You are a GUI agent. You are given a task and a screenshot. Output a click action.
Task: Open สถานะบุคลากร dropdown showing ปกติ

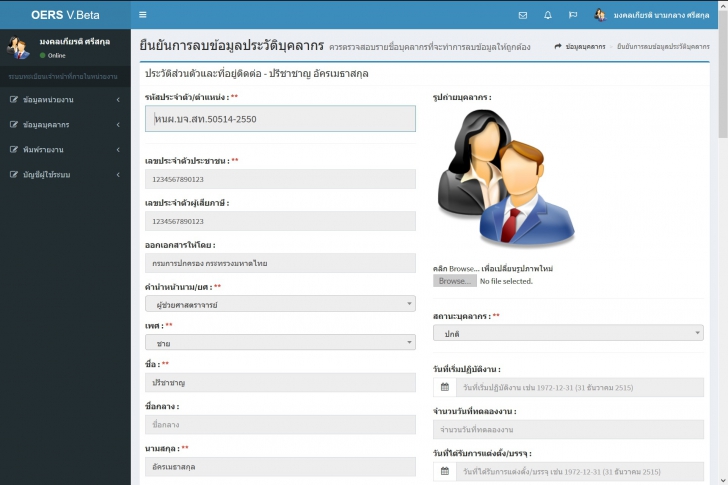pos(568,333)
